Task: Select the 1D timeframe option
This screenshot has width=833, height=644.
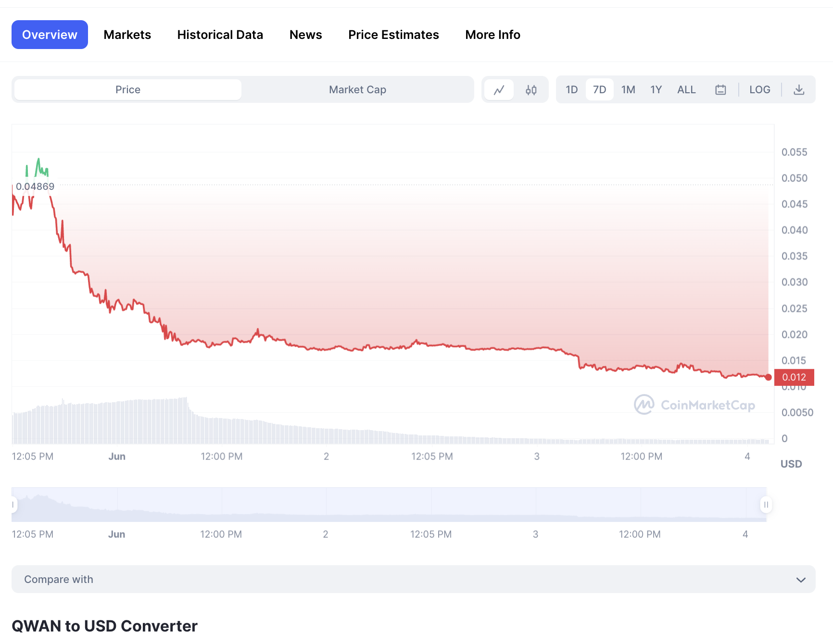Action: pos(572,89)
